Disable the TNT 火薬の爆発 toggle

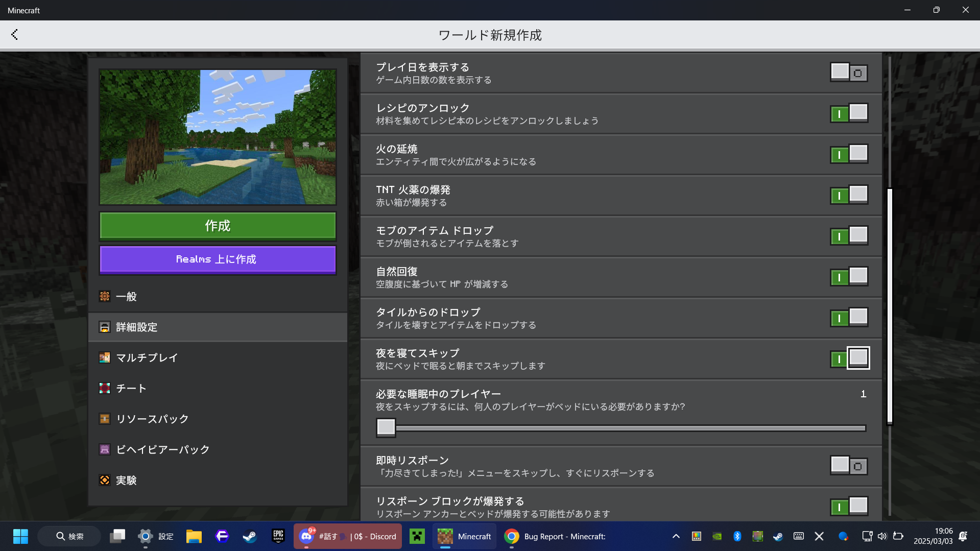click(849, 196)
